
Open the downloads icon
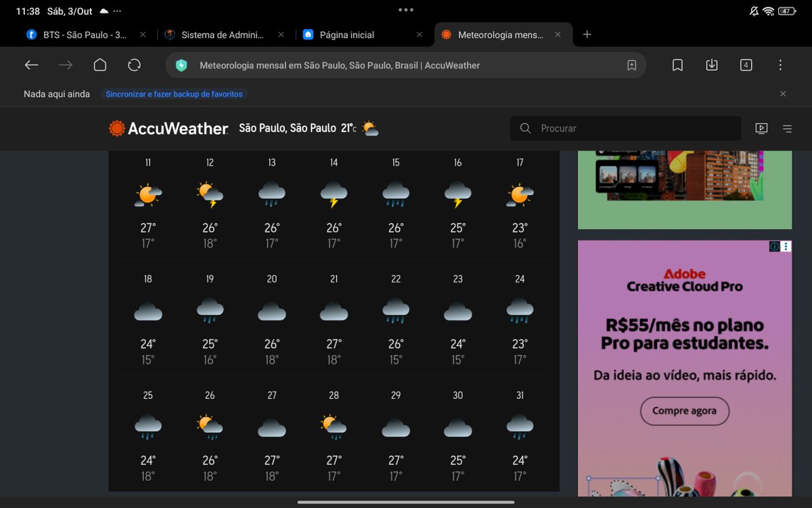pyautogui.click(x=712, y=65)
